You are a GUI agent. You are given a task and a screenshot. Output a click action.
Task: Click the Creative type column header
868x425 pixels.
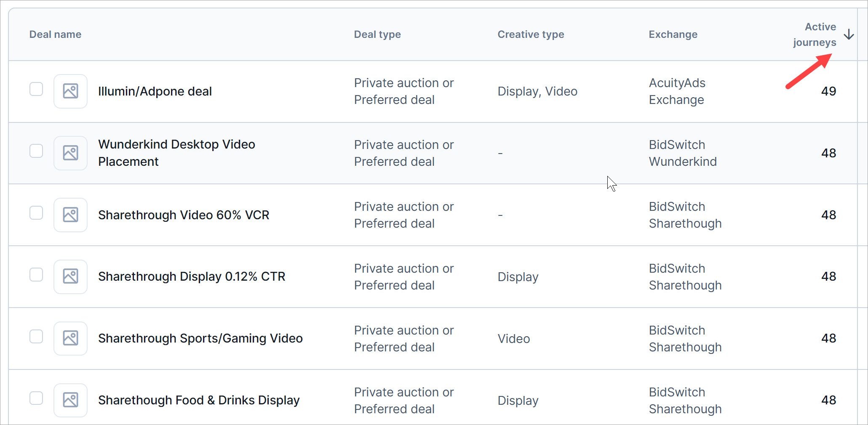pos(531,35)
